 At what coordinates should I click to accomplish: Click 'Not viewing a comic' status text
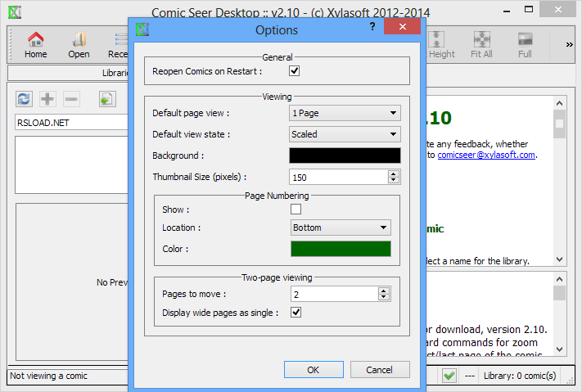[x=48, y=376]
